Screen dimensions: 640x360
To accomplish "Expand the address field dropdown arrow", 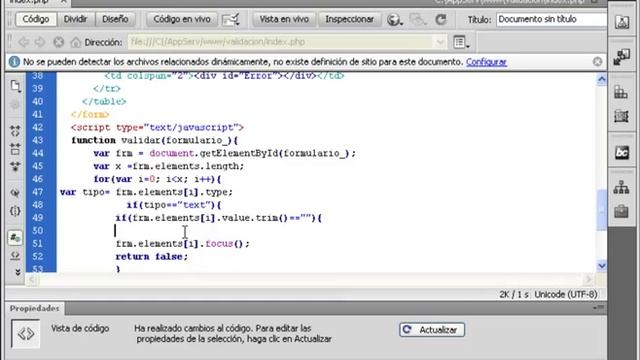I will pyautogui.click(x=440, y=42).
